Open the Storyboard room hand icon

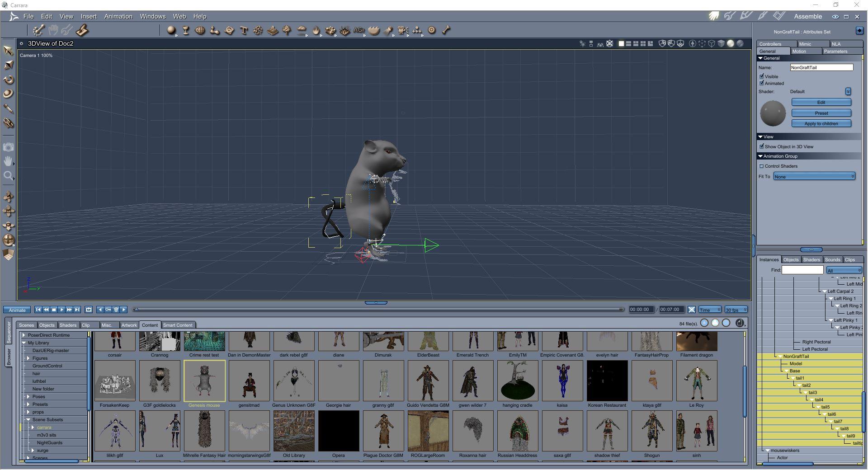tap(714, 16)
